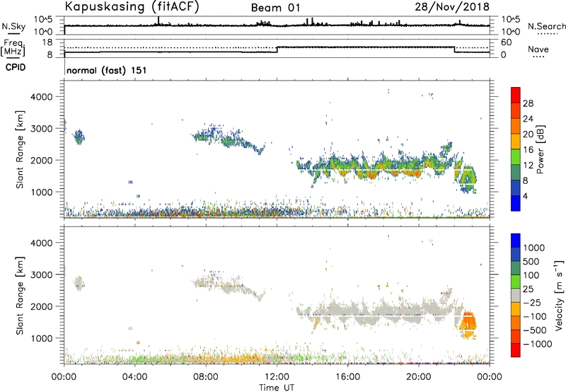Click the 60 tick on Nave axis
The image size is (566, 392).
[506, 42]
